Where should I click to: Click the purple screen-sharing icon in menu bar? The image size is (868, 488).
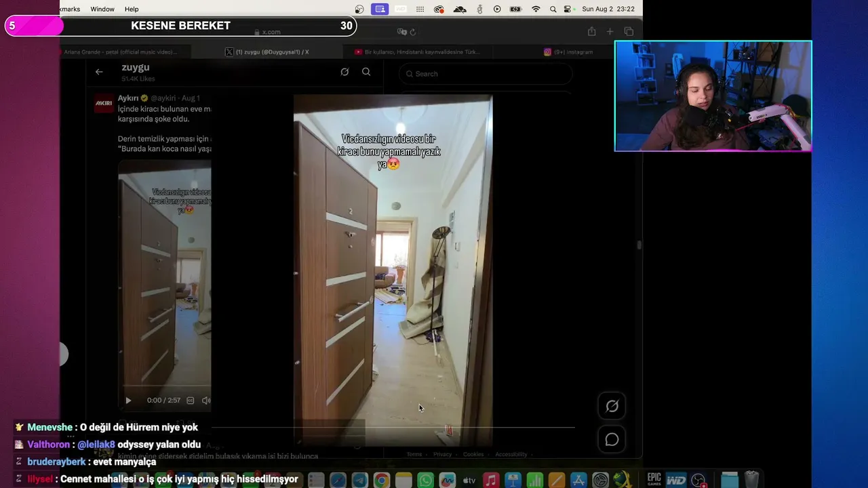coord(380,9)
